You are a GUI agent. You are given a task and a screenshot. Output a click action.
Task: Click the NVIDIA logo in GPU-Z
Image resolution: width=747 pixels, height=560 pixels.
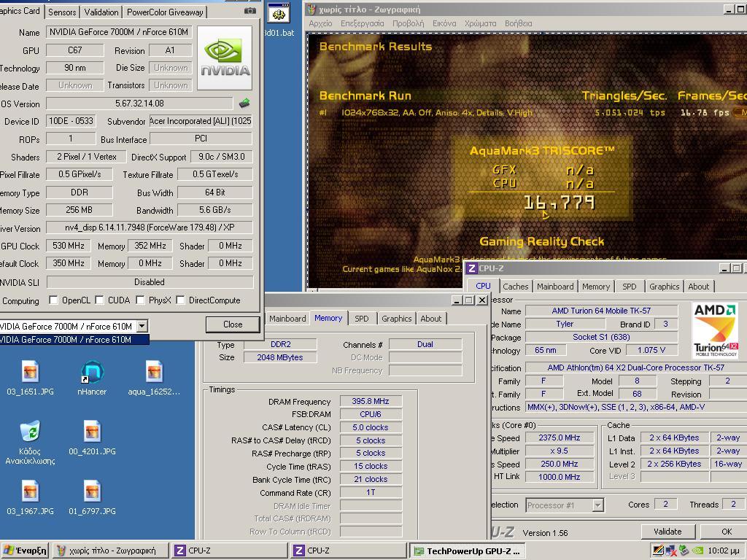tap(225, 58)
